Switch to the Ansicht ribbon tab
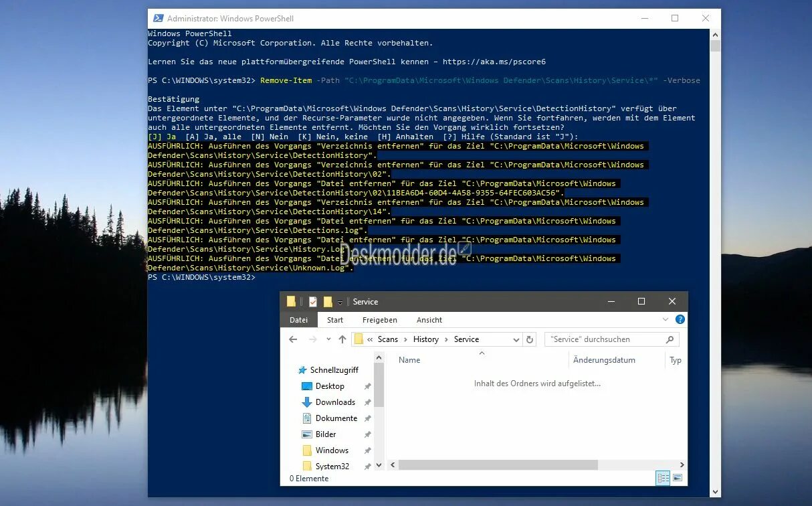The image size is (812, 506). [429, 320]
